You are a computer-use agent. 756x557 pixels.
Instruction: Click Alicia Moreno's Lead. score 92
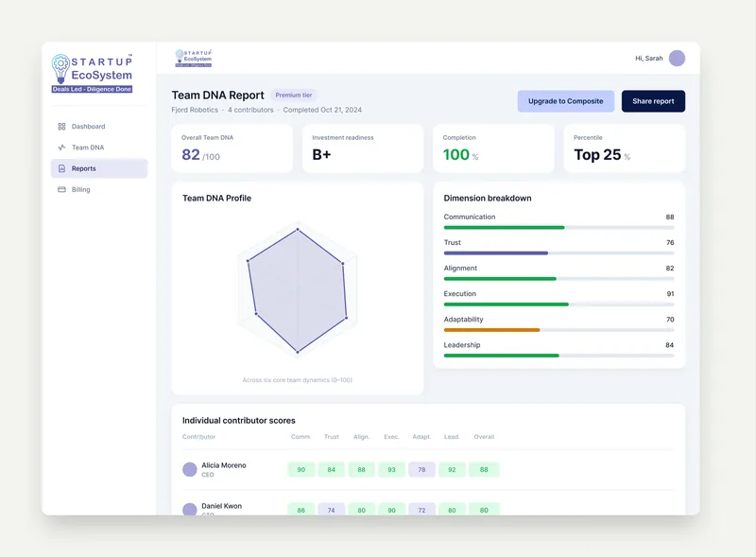452,470
